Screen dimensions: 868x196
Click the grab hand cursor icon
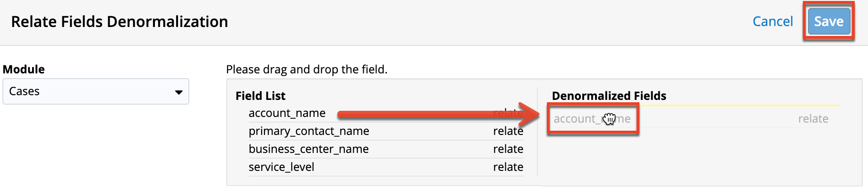click(x=609, y=119)
